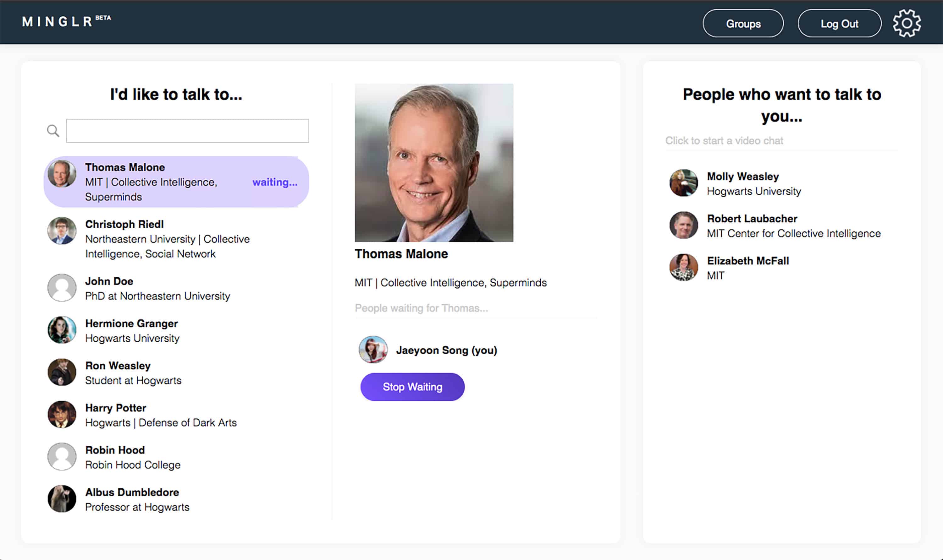
Task: Select Albus Dumbledore list entry
Action: tap(137, 499)
